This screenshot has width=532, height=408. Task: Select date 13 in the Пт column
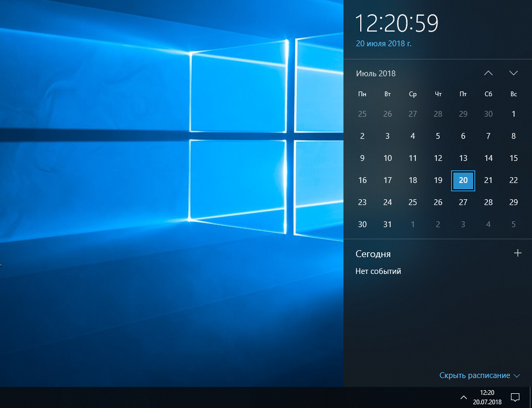pyautogui.click(x=463, y=158)
